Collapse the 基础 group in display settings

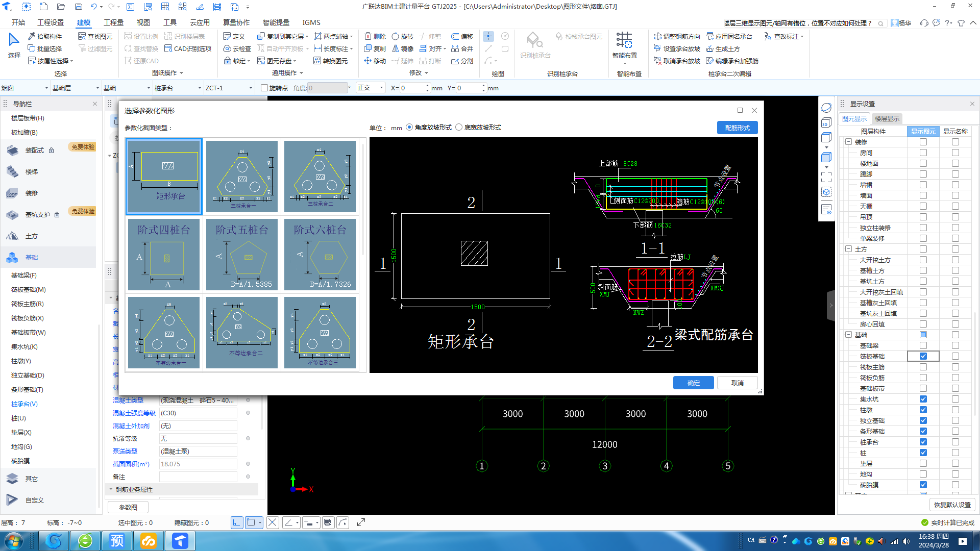(x=848, y=335)
